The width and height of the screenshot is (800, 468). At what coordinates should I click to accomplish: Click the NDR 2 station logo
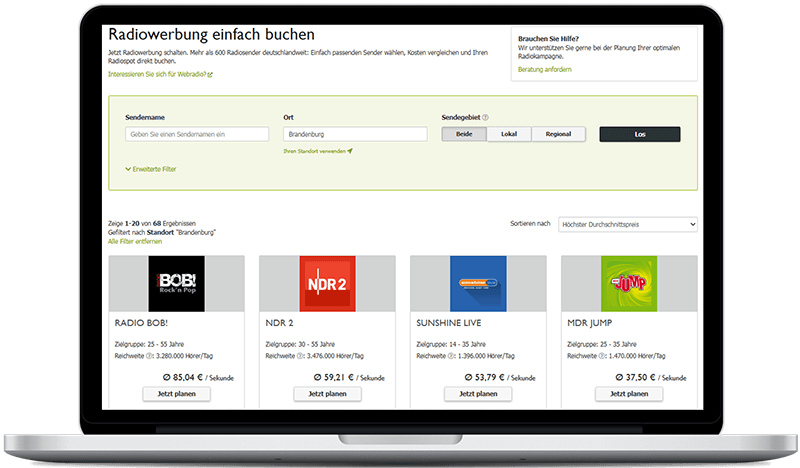(327, 284)
